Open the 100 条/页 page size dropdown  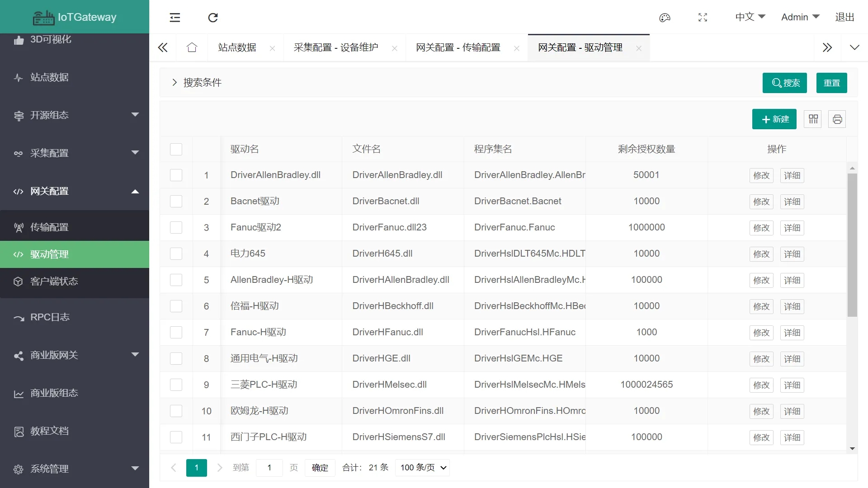[x=423, y=468]
